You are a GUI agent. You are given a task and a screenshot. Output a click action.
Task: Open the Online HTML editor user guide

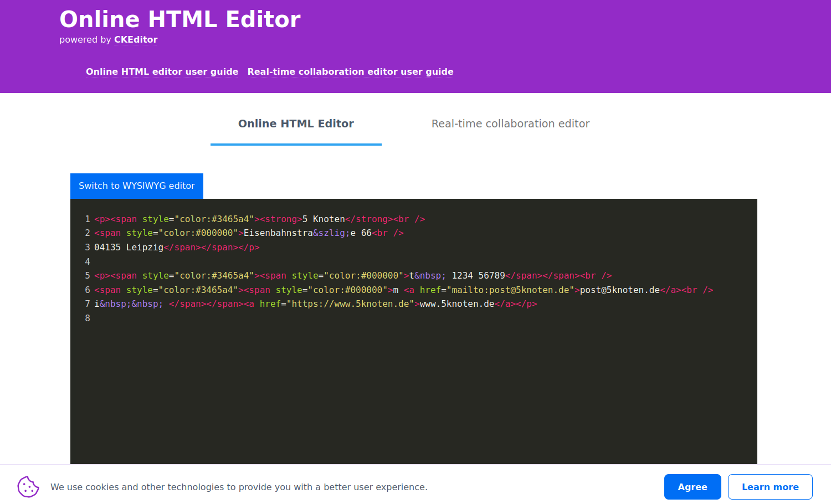[162, 71]
